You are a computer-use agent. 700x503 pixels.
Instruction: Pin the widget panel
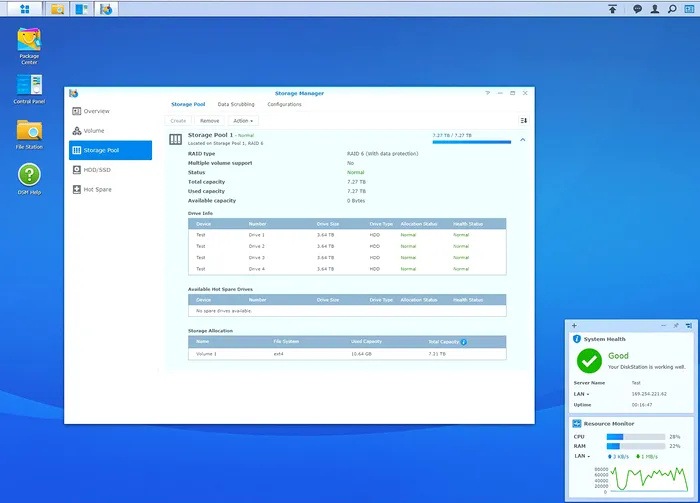tap(676, 325)
